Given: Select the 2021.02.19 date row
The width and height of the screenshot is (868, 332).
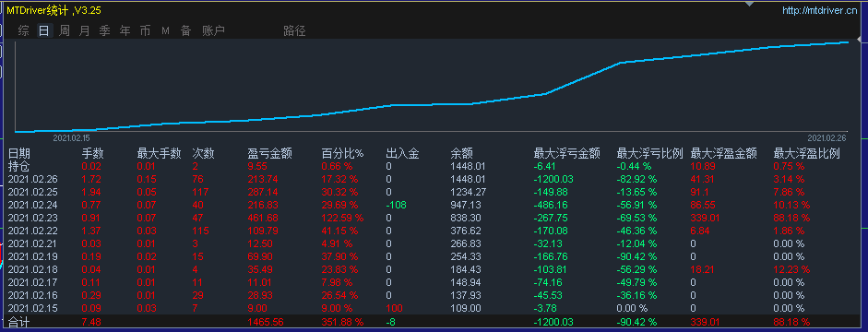Looking at the screenshot, I should 32,256.
